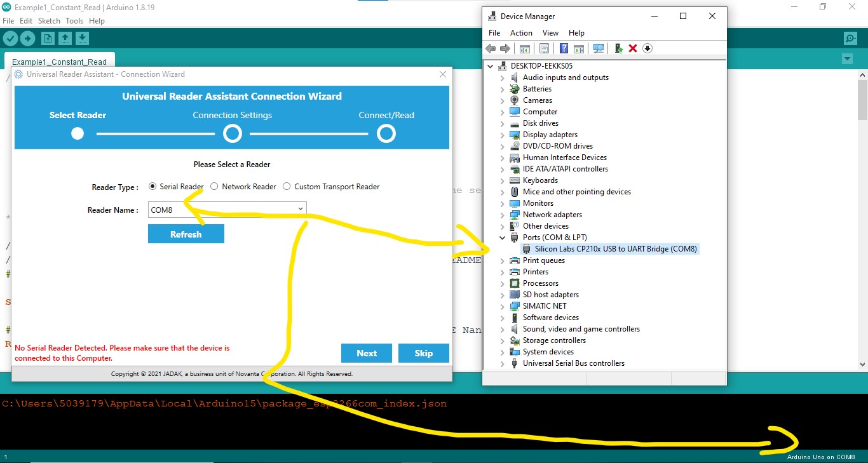Expand Universal Serial Bus controllers node
Image resolution: width=868 pixels, height=463 pixels.
click(x=503, y=363)
